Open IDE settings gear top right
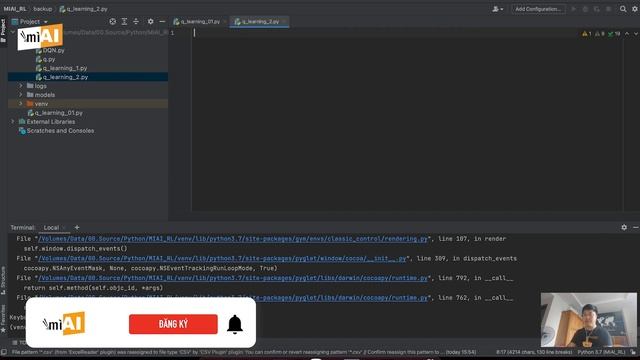 (x=635, y=9)
